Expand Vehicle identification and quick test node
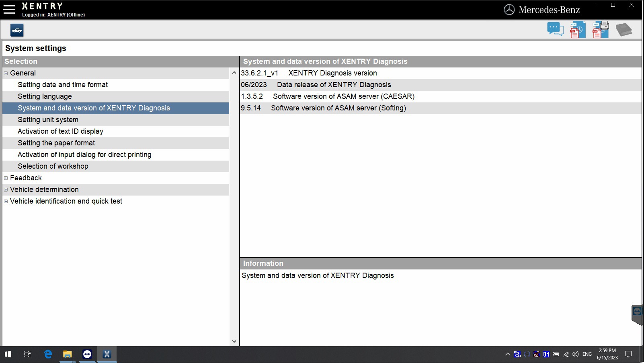 pyautogui.click(x=6, y=201)
